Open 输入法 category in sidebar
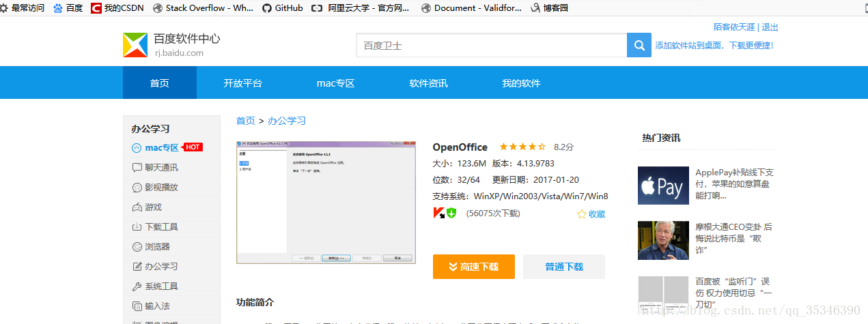 tap(150, 306)
